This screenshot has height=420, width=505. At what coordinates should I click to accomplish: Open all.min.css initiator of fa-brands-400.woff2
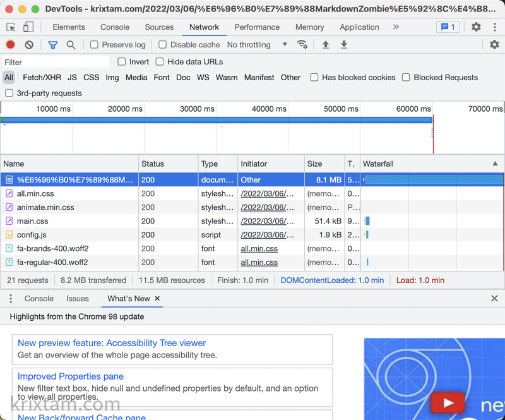259,248
